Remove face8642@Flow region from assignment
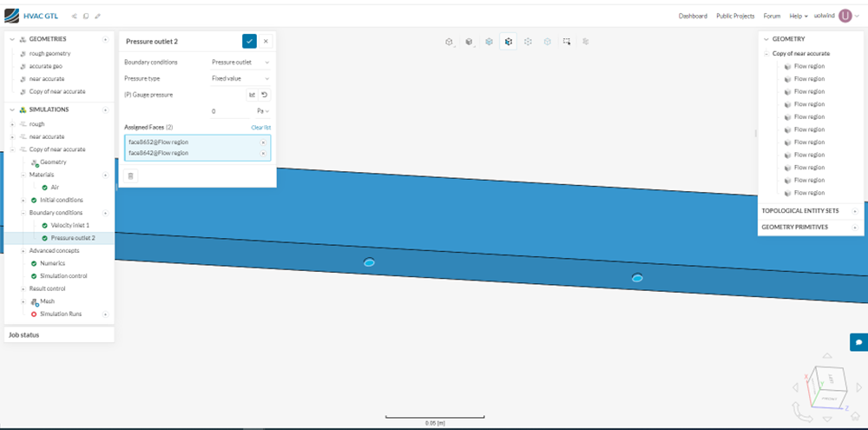Image resolution: width=868 pixels, height=430 pixels. [263, 153]
